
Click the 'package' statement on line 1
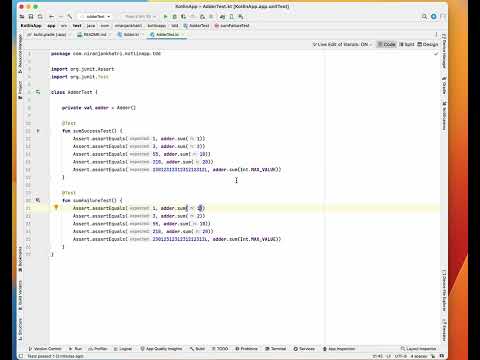pos(106,53)
